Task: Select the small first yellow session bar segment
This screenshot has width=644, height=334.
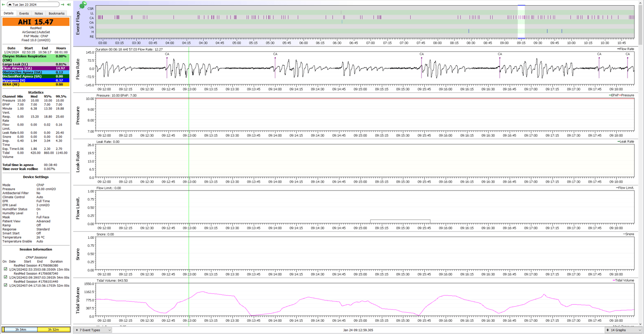Action: pyautogui.click(x=3, y=330)
